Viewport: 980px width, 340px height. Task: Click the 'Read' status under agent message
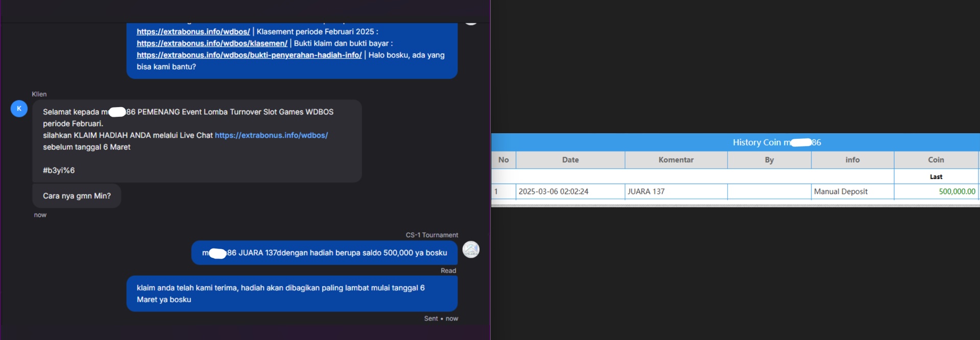tap(448, 271)
